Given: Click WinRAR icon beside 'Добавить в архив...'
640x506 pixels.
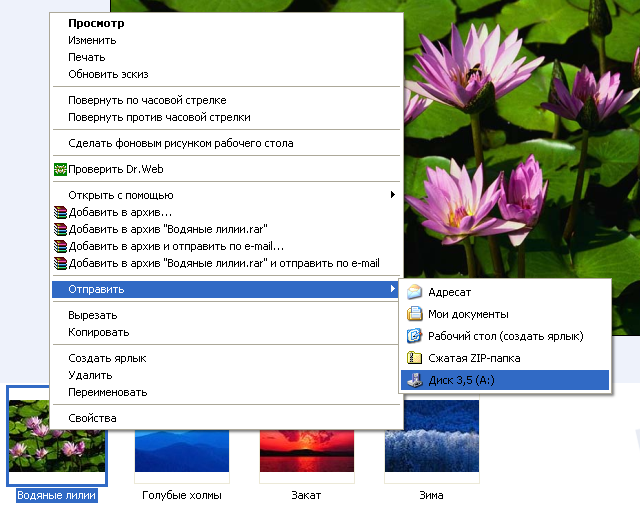Looking at the screenshot, I should pyautogui.click(x=60, y=212).
